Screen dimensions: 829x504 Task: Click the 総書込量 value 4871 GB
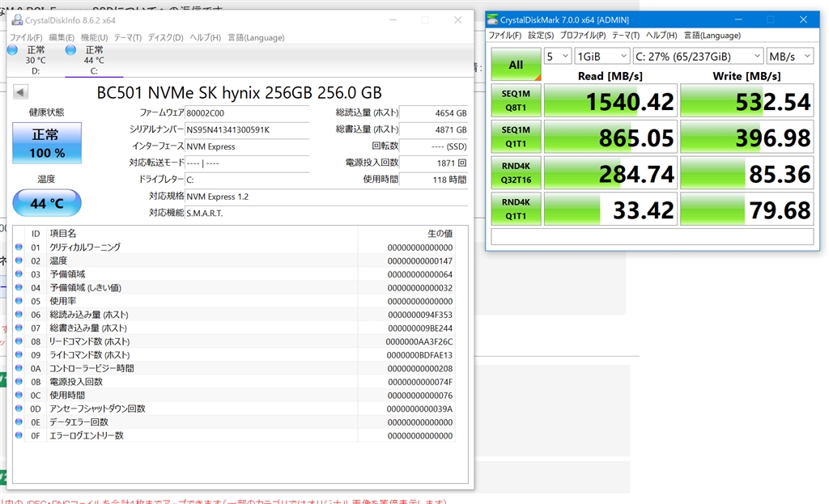(x=434, y=129)
